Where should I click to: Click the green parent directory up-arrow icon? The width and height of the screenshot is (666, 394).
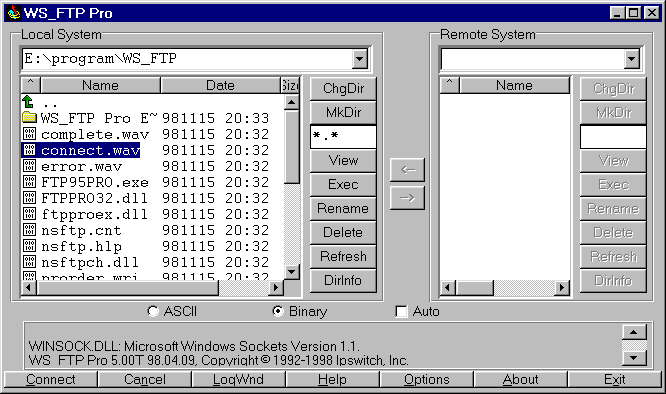[28, 102]
